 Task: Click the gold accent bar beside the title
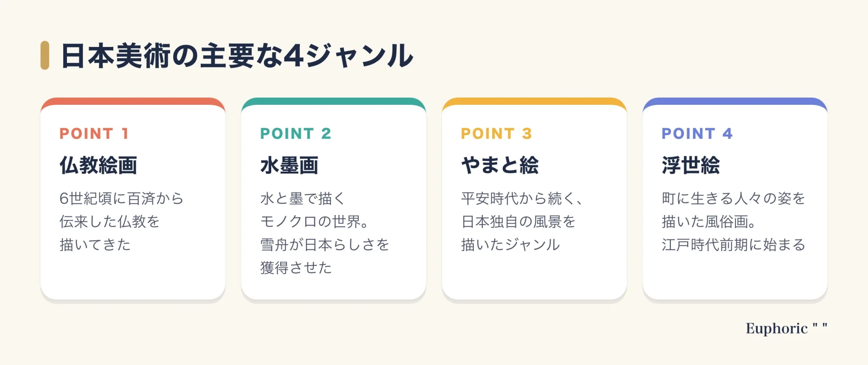tap(45, 56)
